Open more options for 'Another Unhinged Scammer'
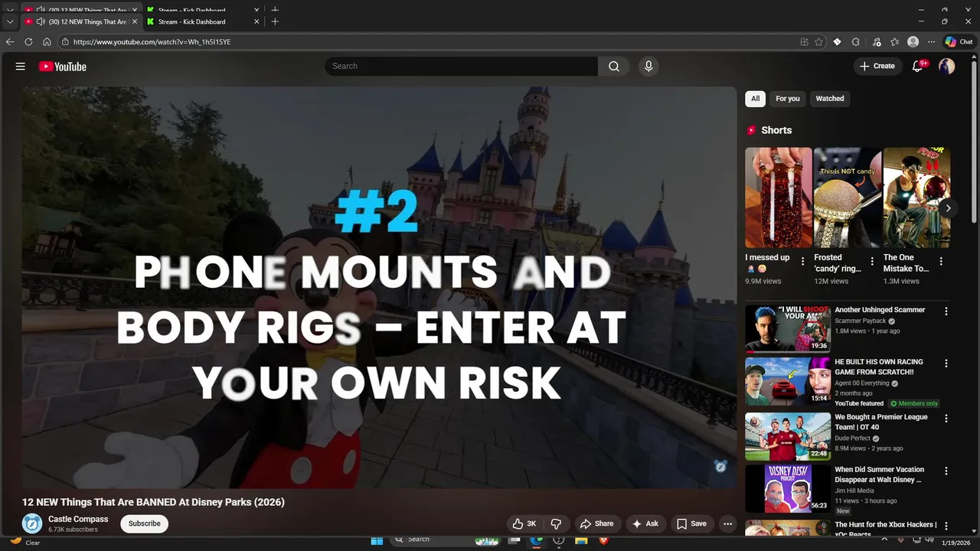Image resolution: width=980 pixels, height=551 pixels. click(x=946, y=311)
